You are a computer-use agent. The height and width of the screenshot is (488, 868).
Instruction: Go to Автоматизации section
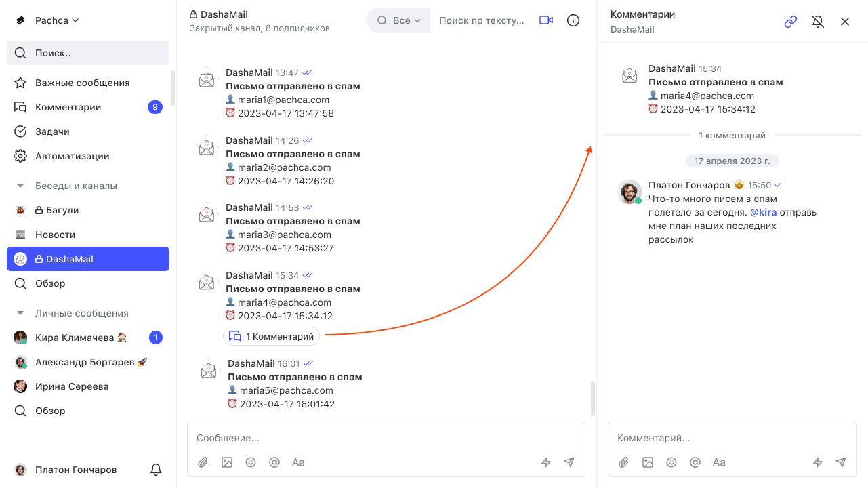72,156
